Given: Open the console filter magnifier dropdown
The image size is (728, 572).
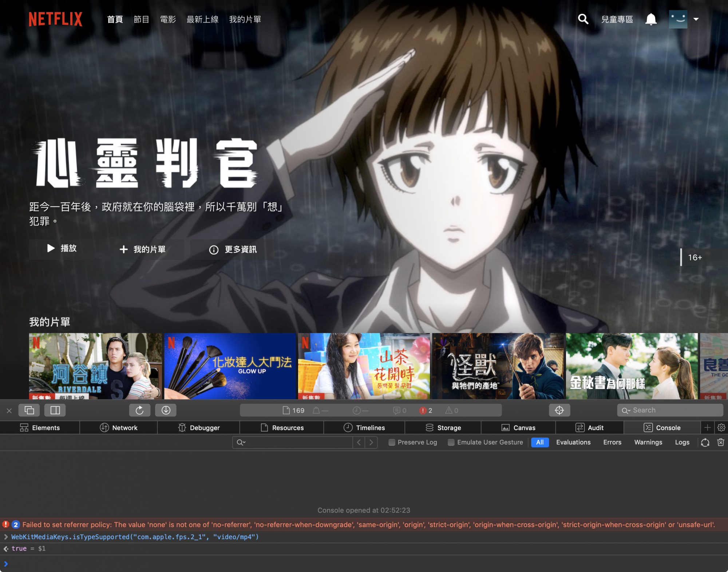Looking at the screenshot, I should pyautogui.click(x=241, y=442).
